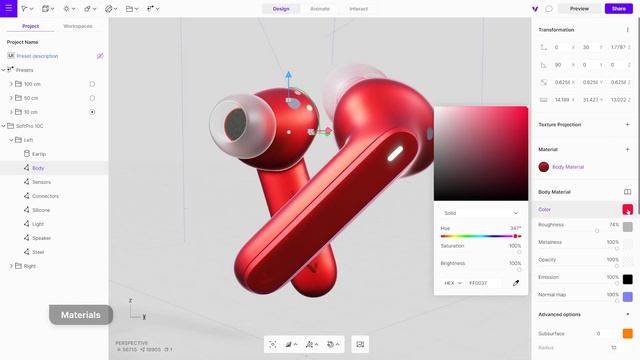Pick a color with the eyedropper tool
The image size is (640, 360).
pyautogui.click(x=516, y=283)
